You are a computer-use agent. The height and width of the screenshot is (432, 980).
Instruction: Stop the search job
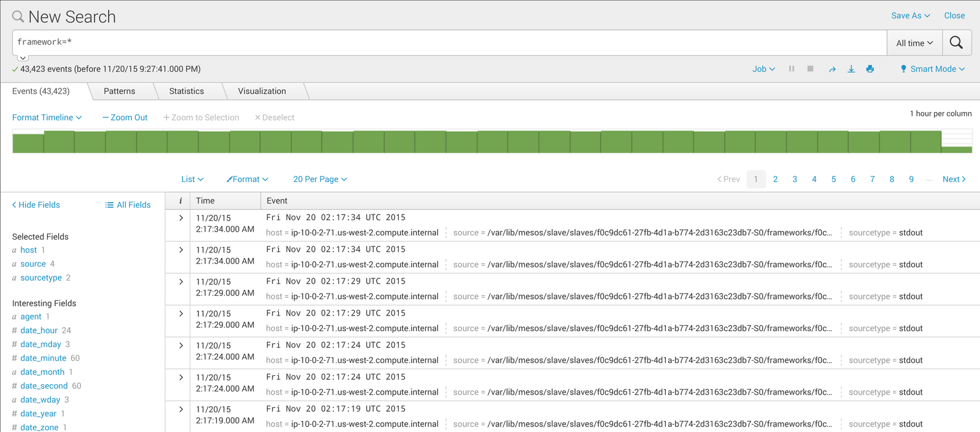(x=810, y=69)
